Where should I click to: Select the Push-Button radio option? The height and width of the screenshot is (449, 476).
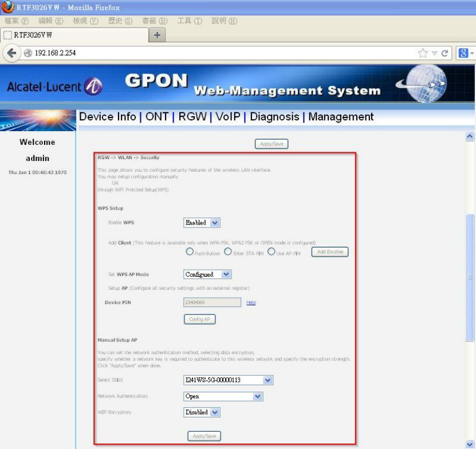pos(190,251)
